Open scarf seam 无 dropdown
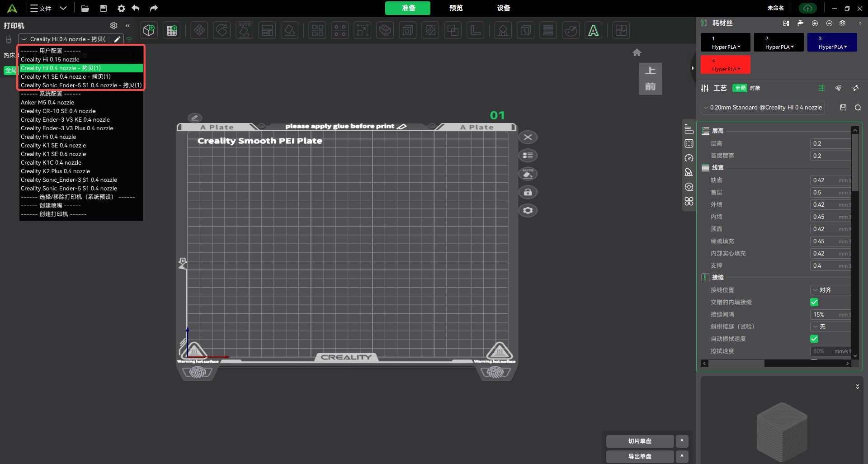The height and width of the screenshot is (464, 868). (x=831, y=327)
